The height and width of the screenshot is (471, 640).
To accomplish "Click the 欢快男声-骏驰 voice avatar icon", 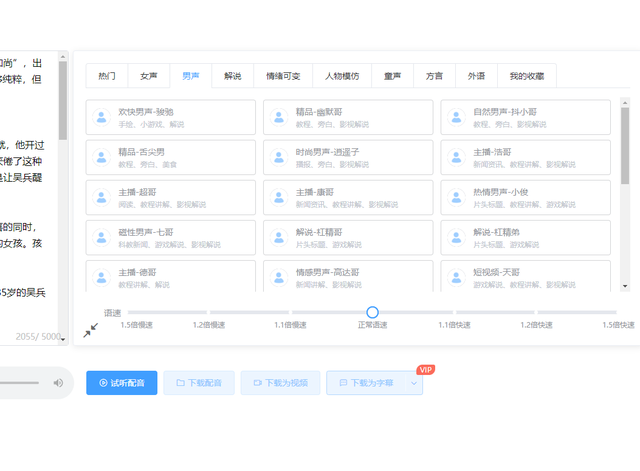I will [x=101, y=117].
